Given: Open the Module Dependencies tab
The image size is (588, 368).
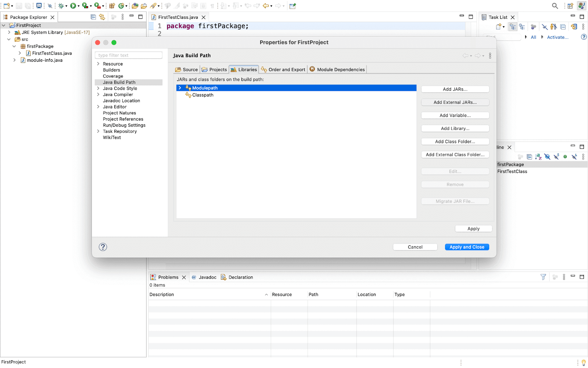Looking at the screenshot, I should coord(337,70).
